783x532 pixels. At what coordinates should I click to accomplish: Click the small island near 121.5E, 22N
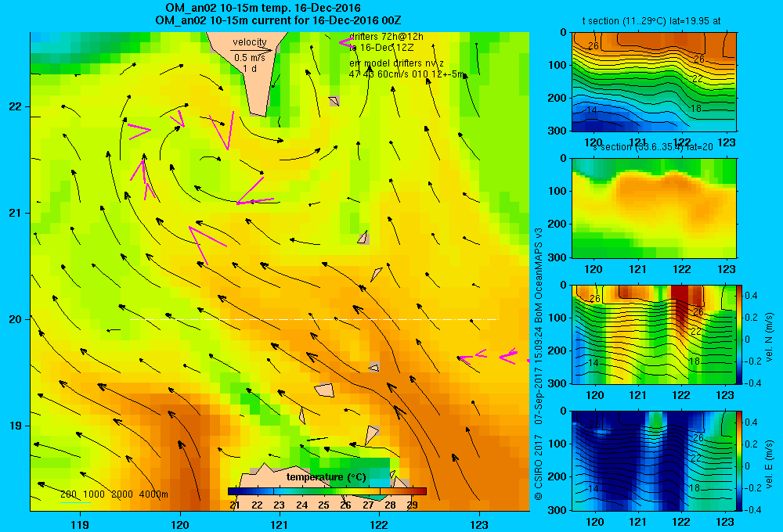[x=334, y=101]
